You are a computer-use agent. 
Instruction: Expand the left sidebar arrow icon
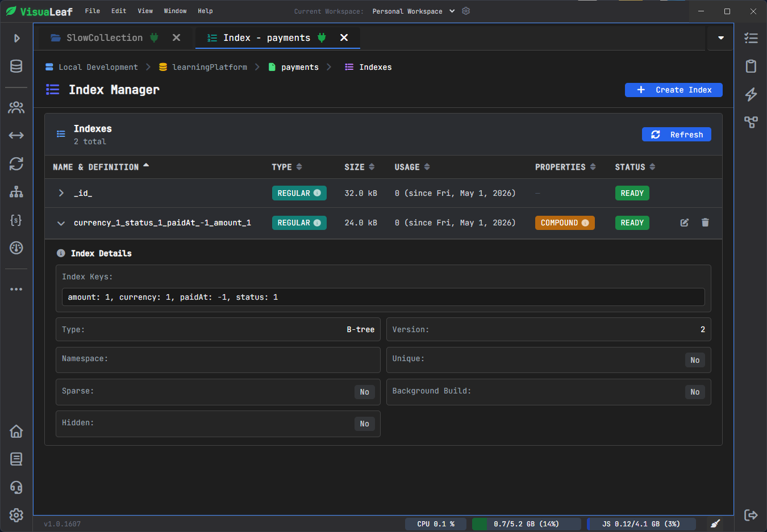click(x=16, y=38)
